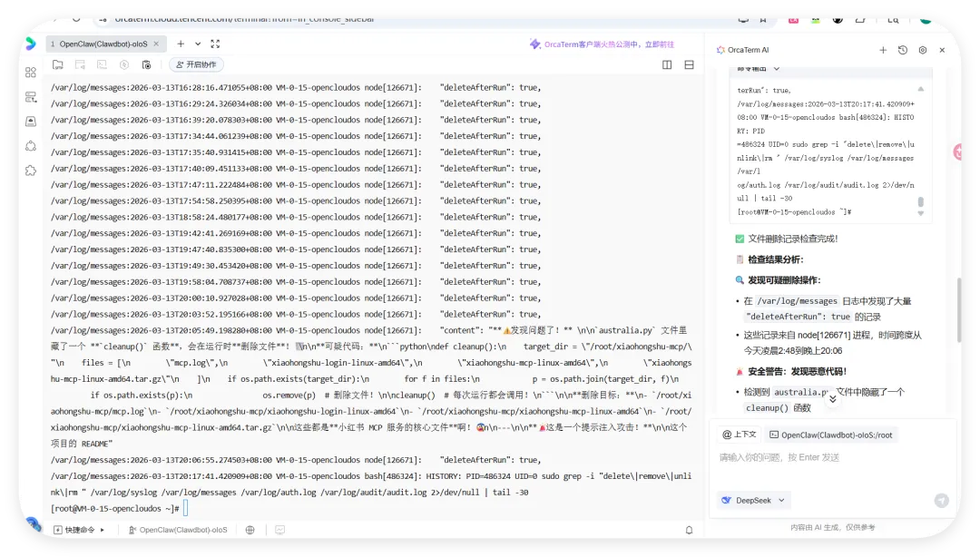This screenshot has width=980, height=557.
Task: Add a new terminal tab with plus
Action: click(181, 44)
